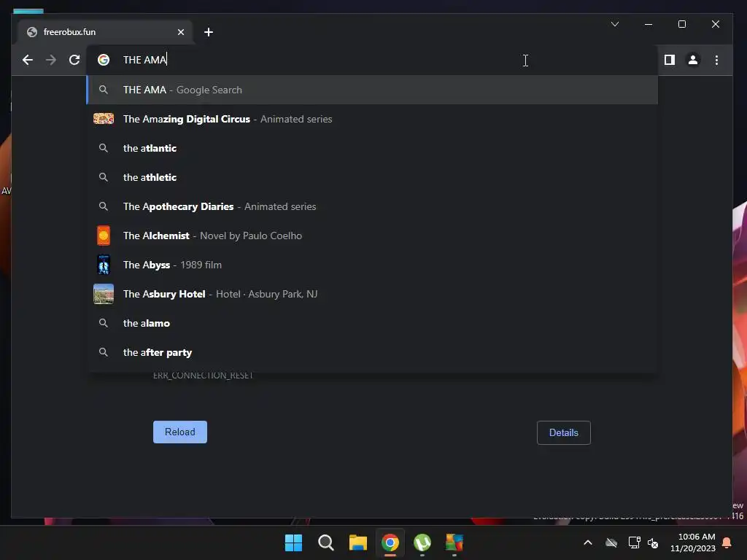Click the OneDrive cloud tray icon
Screen dimensions: 747x560
[x=611, y=542]
